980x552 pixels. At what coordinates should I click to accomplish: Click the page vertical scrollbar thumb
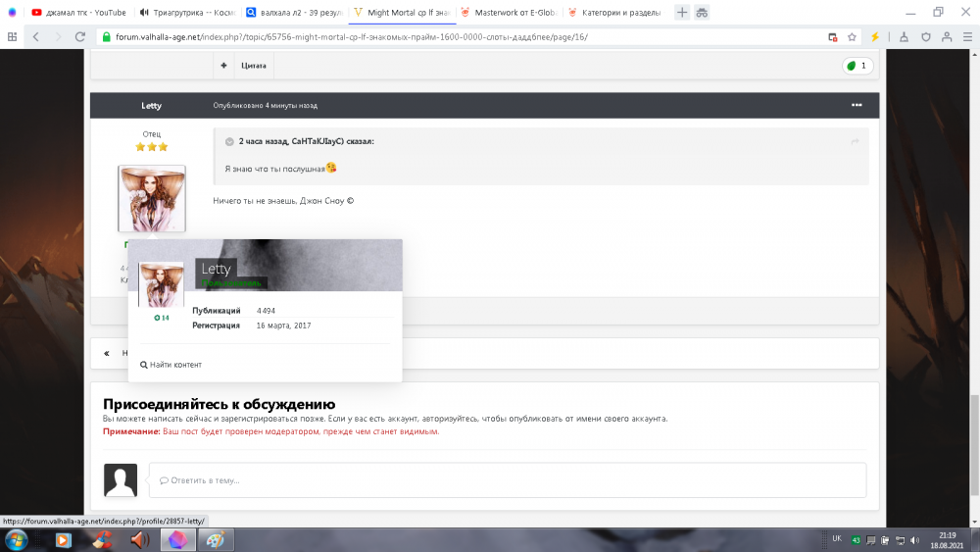click(973, 420)
